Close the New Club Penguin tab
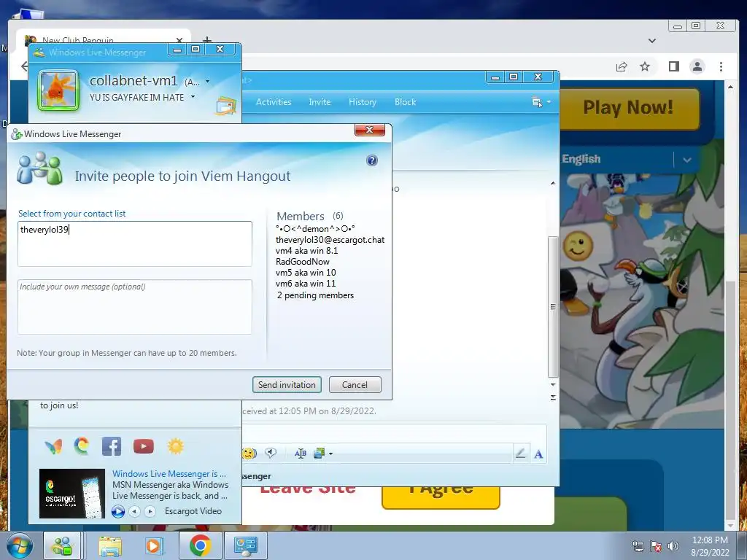This screenshot has height=560, width=747. [179, 41]
